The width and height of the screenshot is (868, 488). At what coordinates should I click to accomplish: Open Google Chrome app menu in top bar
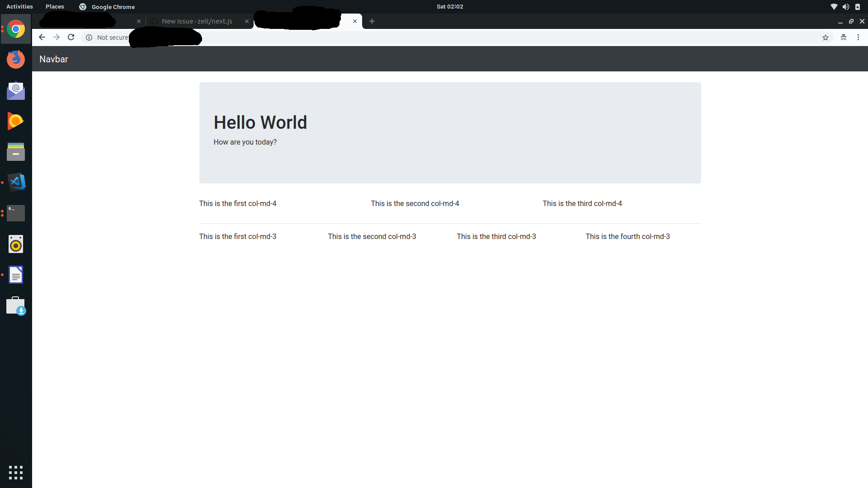[x=107, y=6]
